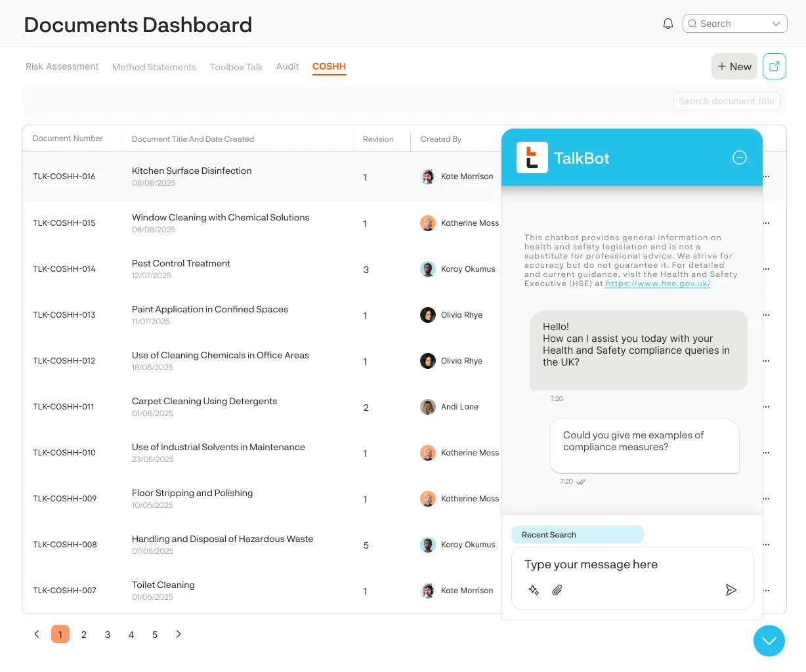The image size is (806, 672).
Task: Open the row menu for TLK-COSHH-015
Action: (x=767, y=223)
